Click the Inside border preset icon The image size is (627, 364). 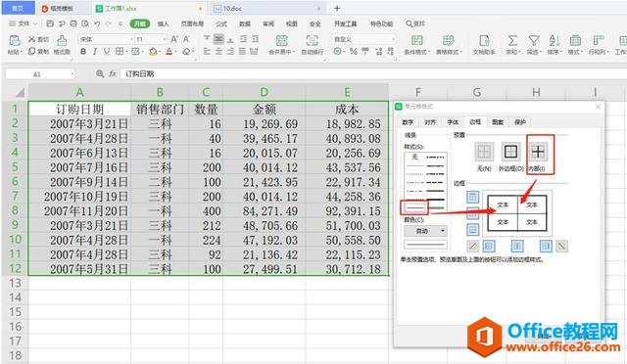coord(538,153)
